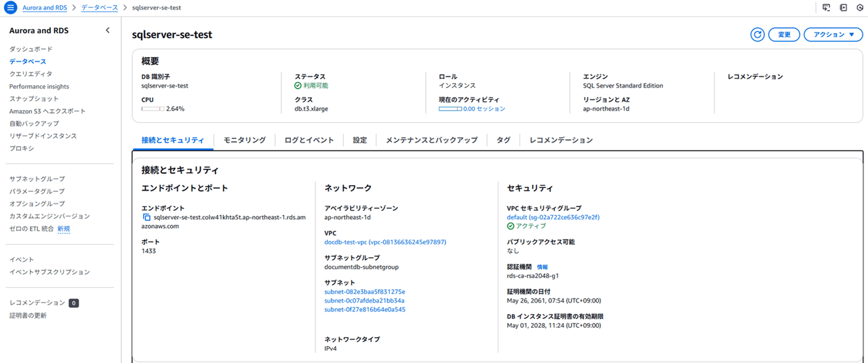The height and width of the screenshot is (363, 868).
Task: Go to スナップショット in sidebar
Action: 34,99
